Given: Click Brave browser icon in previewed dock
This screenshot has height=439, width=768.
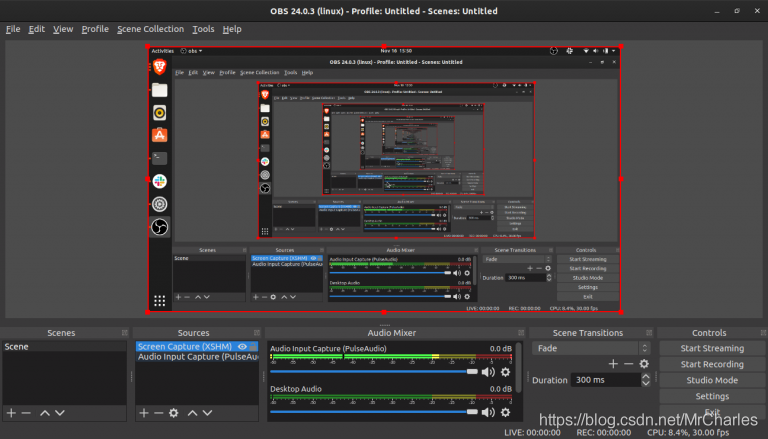Looking at the screenshot, I should coord(159,67).
